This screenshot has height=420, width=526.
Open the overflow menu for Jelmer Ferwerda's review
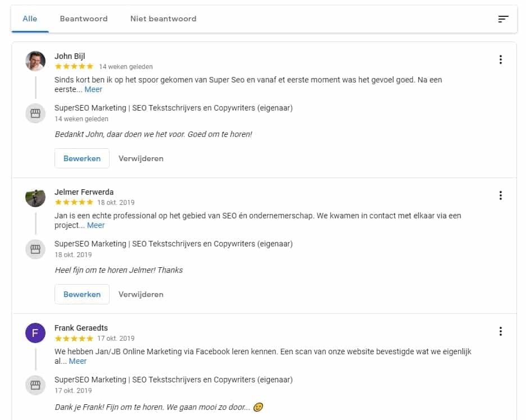pos(501,195)
